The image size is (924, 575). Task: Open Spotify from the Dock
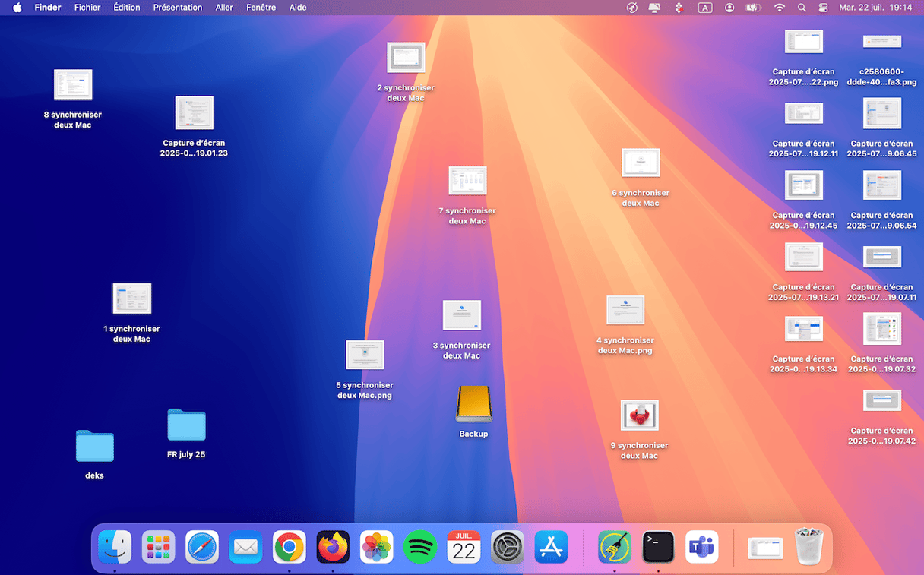[x=420, y=546]
